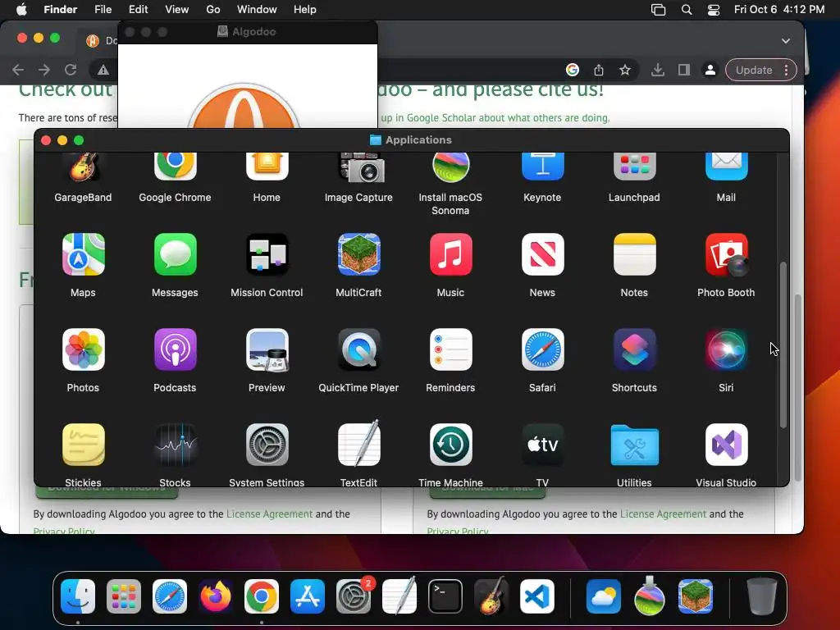Open Reminders app icon

coord(450,349)
